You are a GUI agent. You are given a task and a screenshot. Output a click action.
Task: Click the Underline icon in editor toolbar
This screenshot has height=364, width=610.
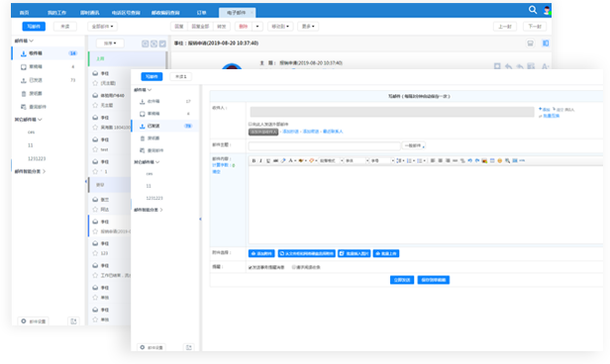click(268, 160)
